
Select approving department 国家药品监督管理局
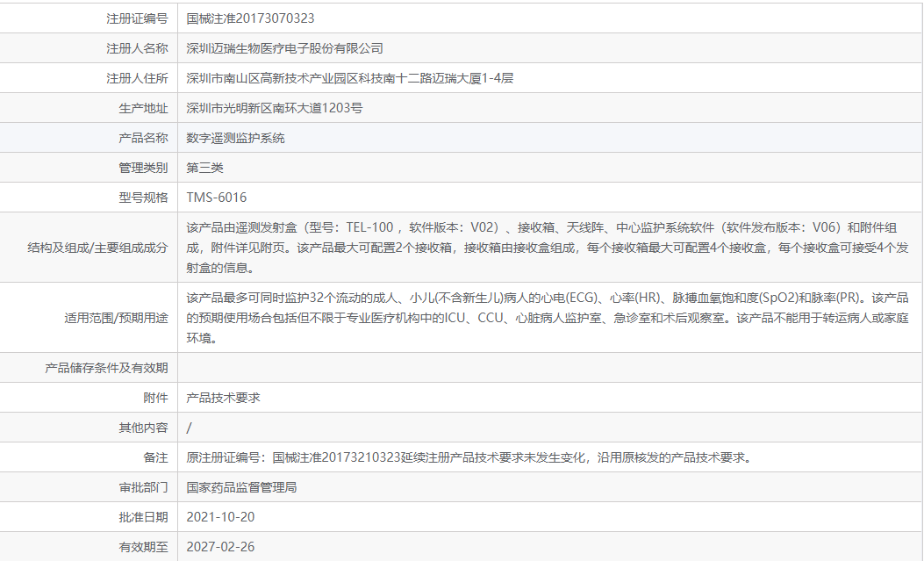(241, 487)
